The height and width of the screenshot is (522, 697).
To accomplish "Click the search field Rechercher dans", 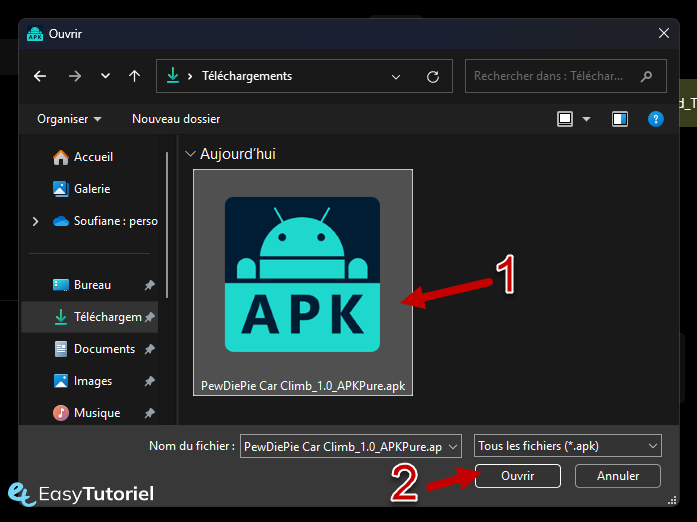I will tap(565, 76).
